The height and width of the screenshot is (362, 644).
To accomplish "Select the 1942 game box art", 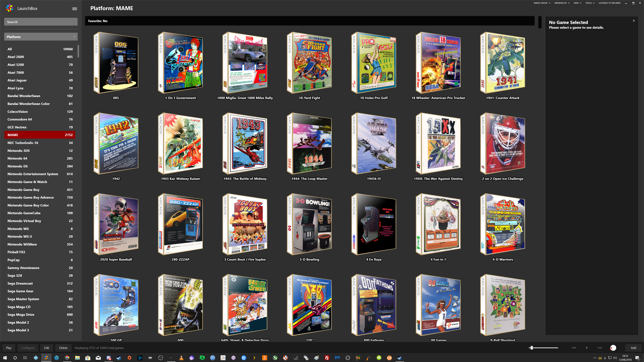I will coord(116,143).
